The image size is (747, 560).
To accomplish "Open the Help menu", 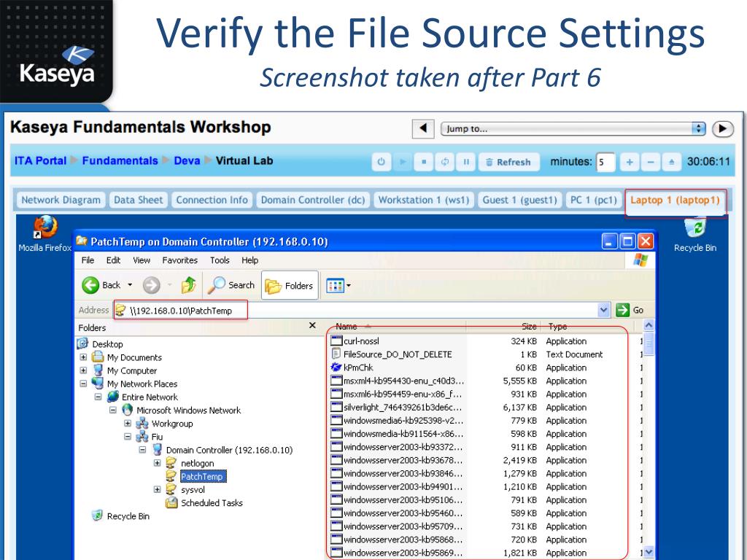I will tap(249, 260).
